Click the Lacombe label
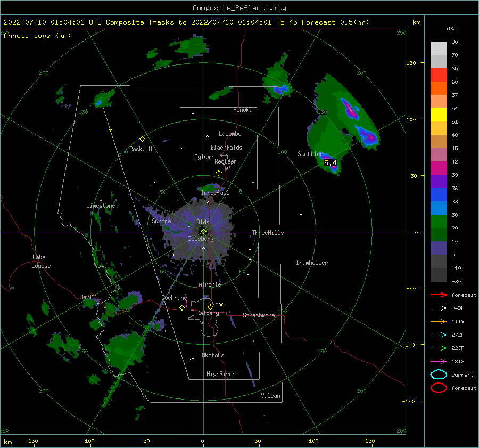Screen dimensions: 479x448 (230, 134)
